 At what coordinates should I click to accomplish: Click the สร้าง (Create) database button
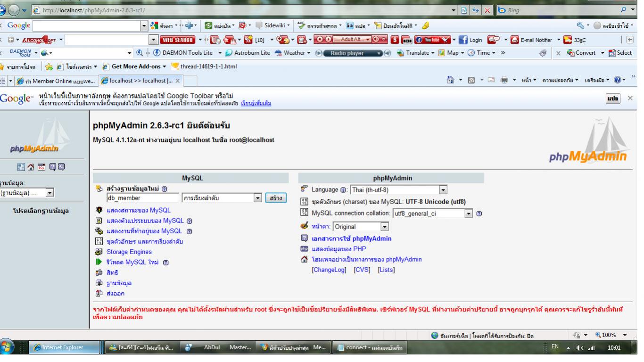pos(276,198)
